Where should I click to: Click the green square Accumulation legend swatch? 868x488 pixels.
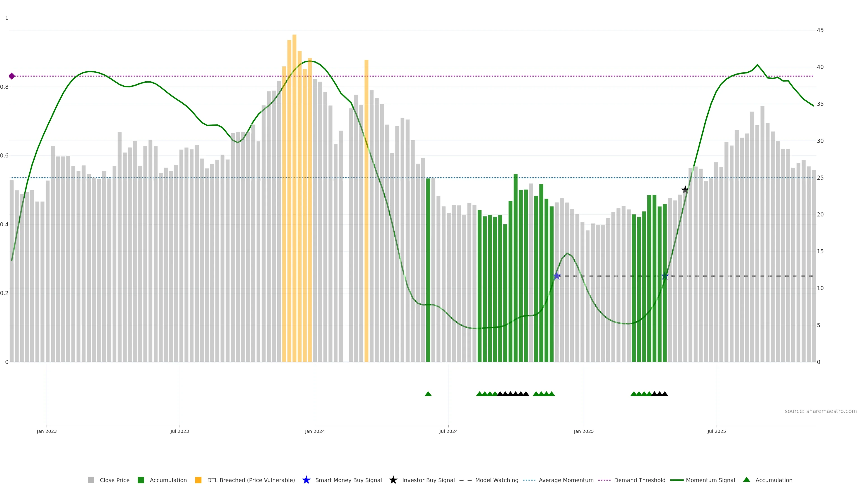141,480
